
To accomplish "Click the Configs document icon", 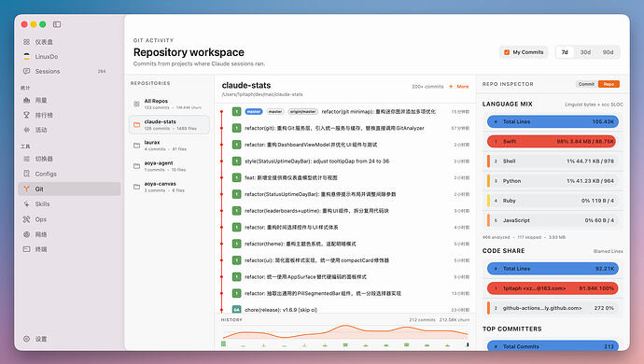I will (27, 174).
